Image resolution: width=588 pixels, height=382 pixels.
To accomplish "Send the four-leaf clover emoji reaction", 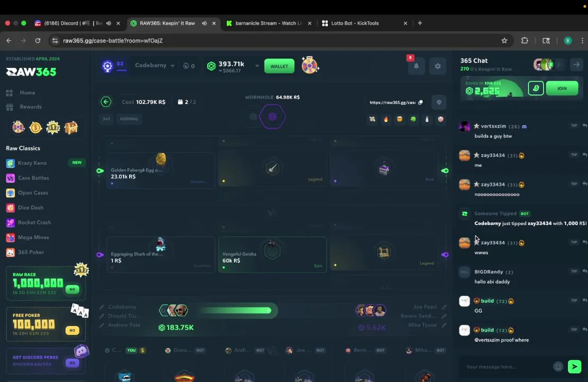I will [413, 119].
